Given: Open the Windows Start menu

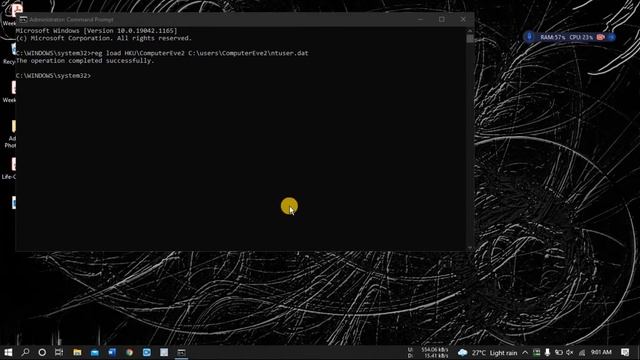Looking at the screenshot, I should tap(8, 352).
